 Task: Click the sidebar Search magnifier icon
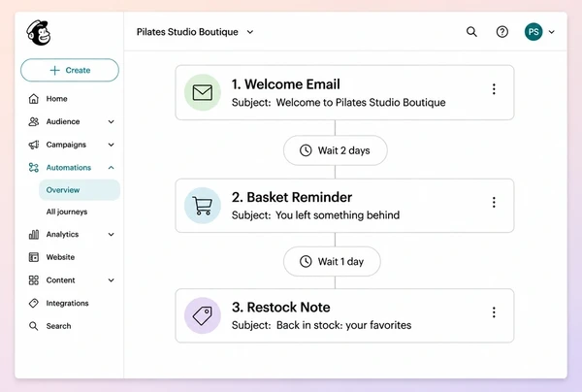(x=34, y=326)
